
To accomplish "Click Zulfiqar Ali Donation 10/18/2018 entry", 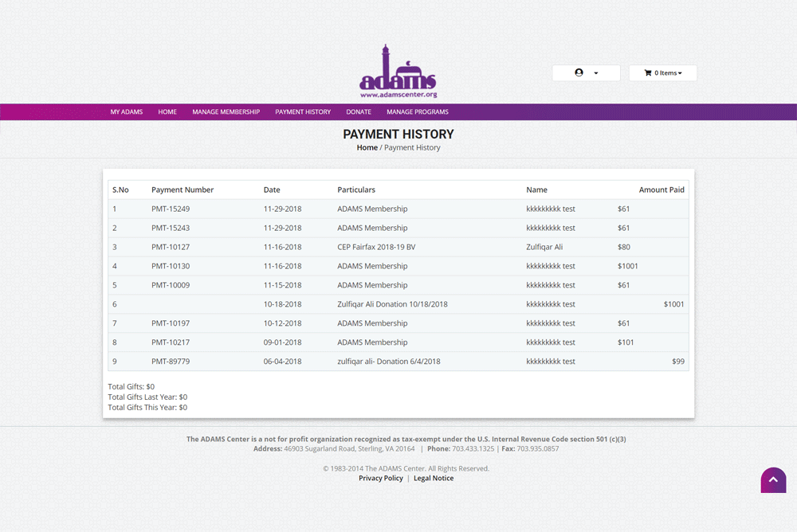I will pos(392,304).
